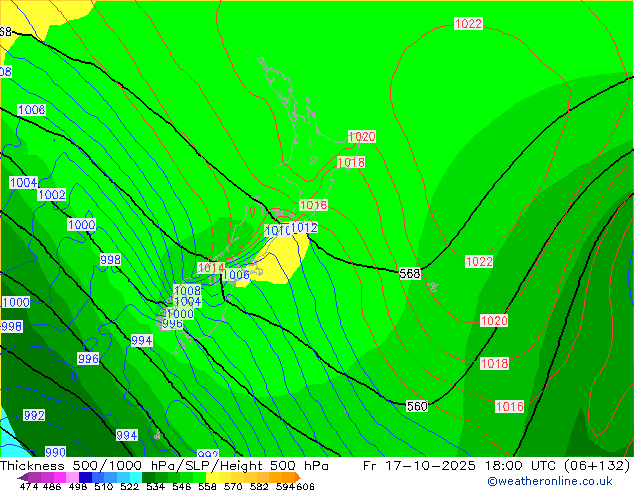Pick the darkest green legend swatch
Image resolution: width=634 pixels, height=490 pixels.
148,477
